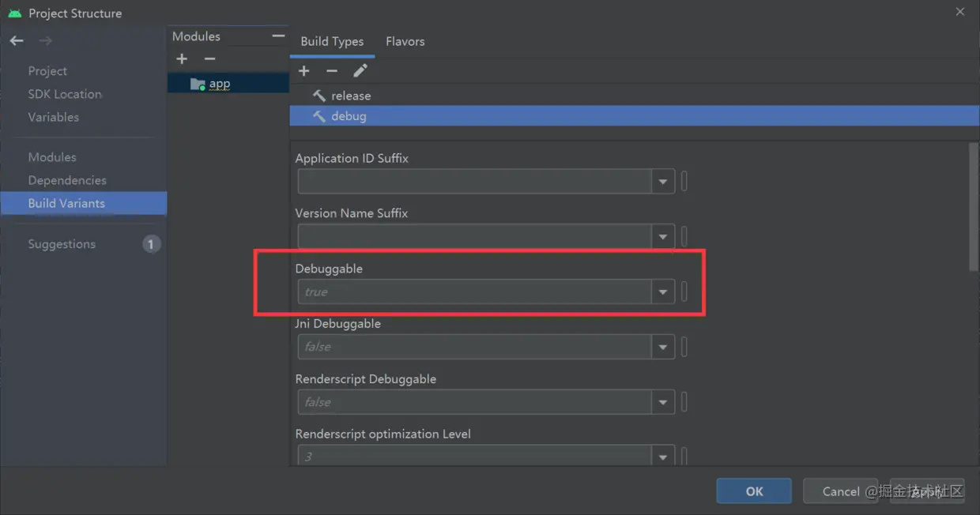Open the Build Variants section
This screenshot has height=515, width=980.
tap(83, 203)
